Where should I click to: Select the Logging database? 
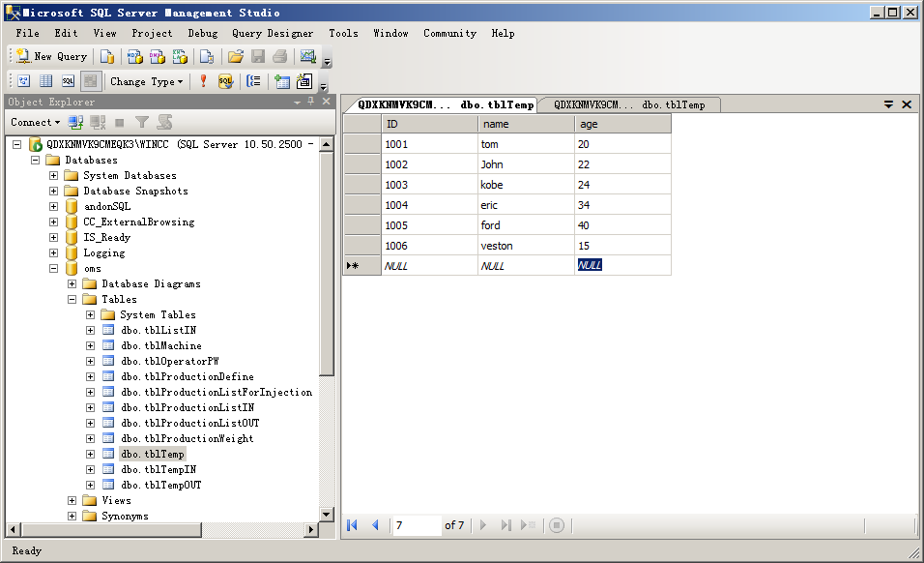tap(103, 252)
